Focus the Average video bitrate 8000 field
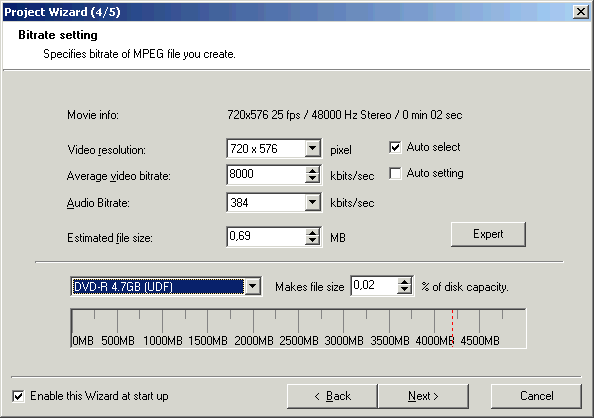Viewport: 594px width, 418px height. pyautogui.click(x=266, y=175)
